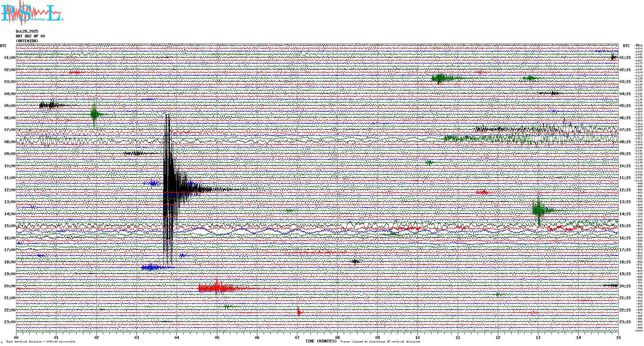The width and height of the screenshot is (644, 346).
Task: Click the AMT HHZ HP 00 station label
Action: click(x=30, y=36)
